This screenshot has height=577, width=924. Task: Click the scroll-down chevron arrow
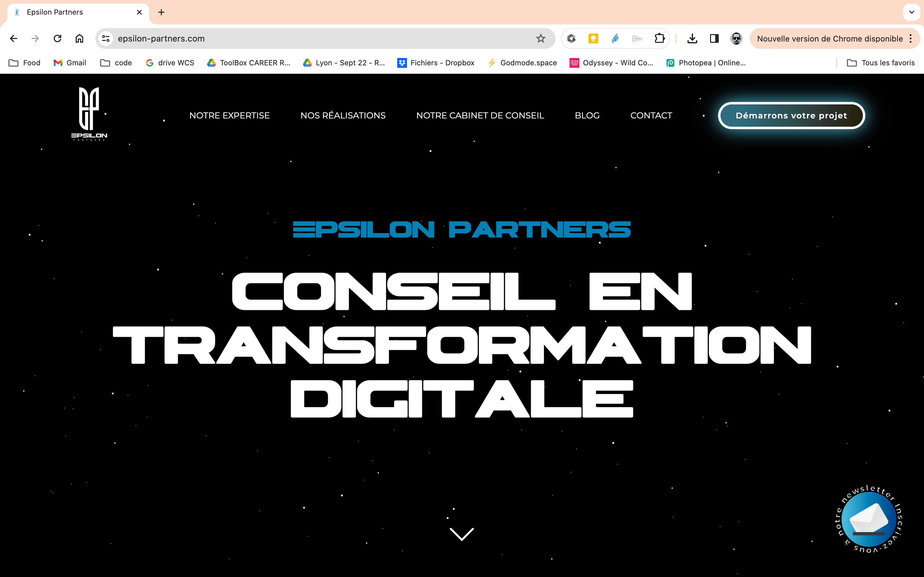coord(462,534)
